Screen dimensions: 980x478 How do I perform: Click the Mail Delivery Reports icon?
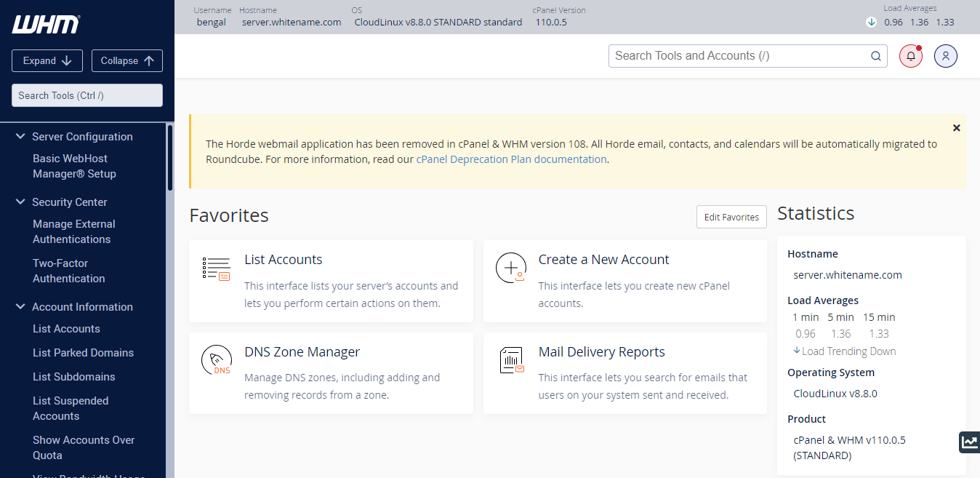coord(512,360)
